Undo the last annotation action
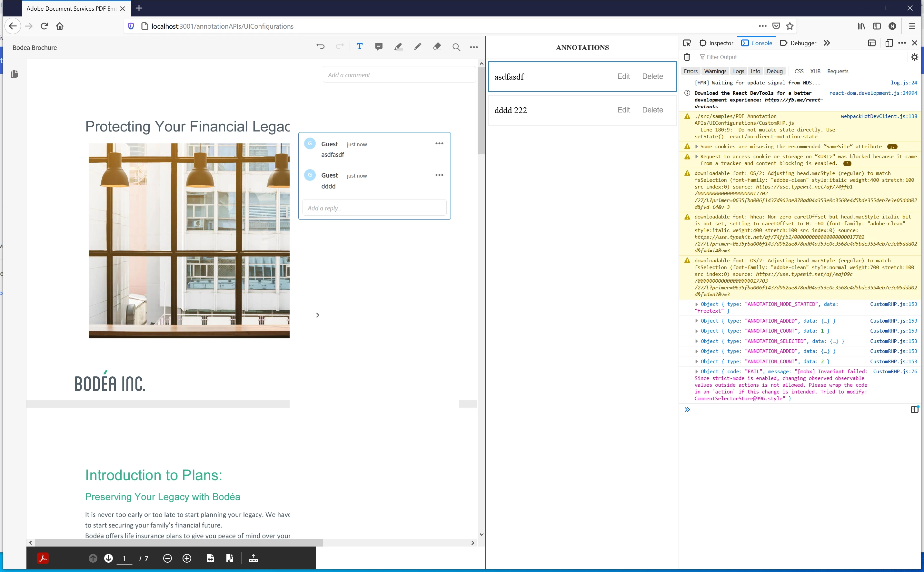The height and width of the screenshot is (572, 924). 320,46
